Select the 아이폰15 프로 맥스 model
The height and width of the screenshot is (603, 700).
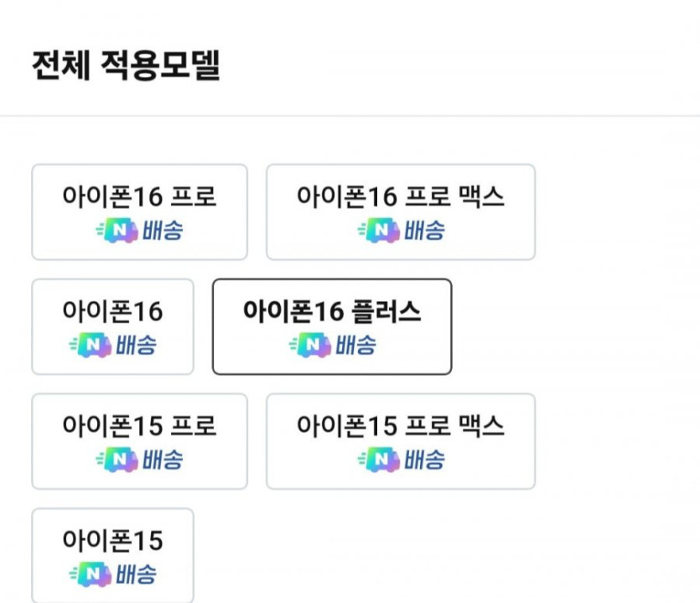coord(400,427)
